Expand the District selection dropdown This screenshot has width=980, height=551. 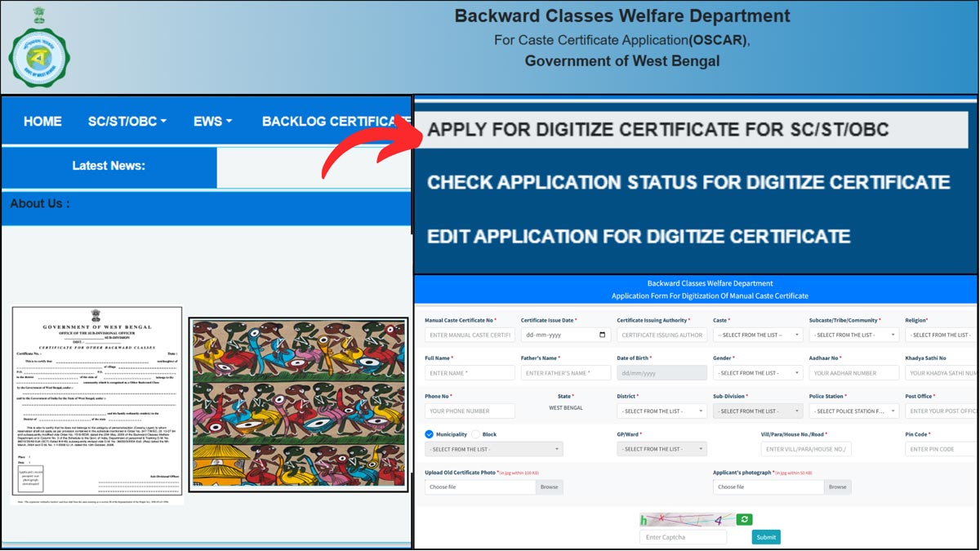click(x=661, y=411)
